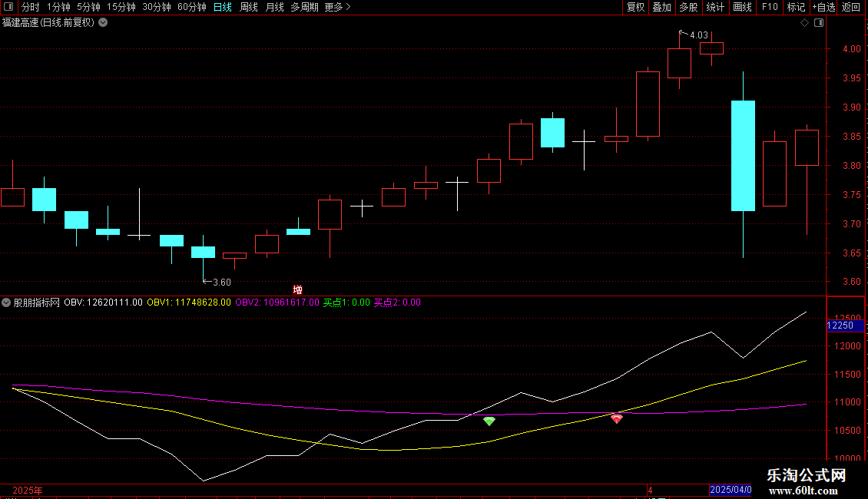Click the green diamond buy signal

489,421
